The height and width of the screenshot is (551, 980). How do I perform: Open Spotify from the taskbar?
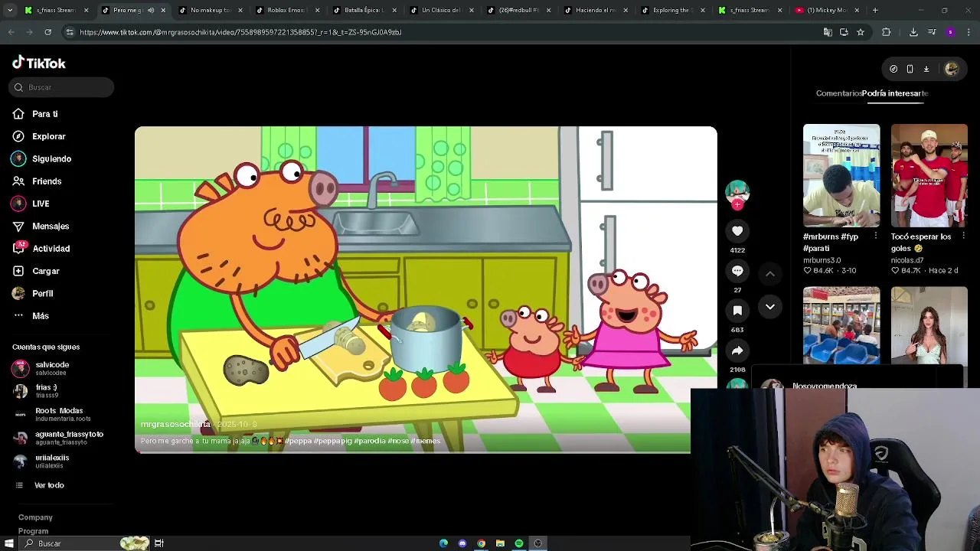(519, 543)
